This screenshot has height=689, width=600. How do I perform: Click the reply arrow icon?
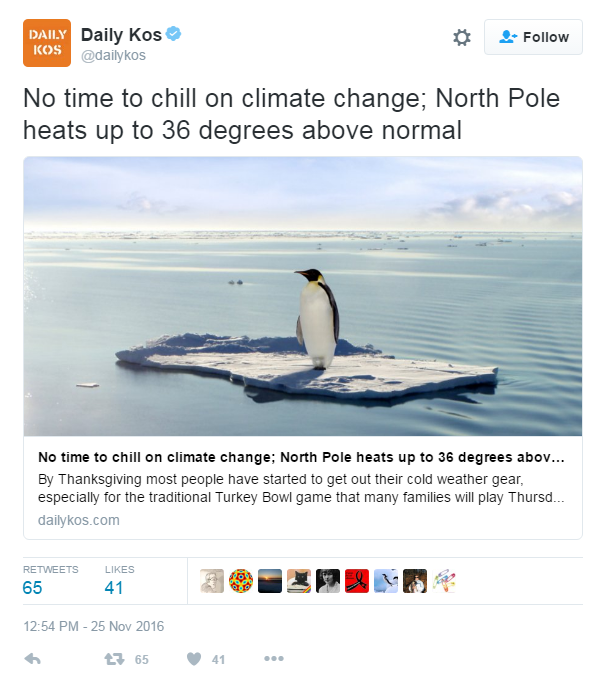pyautogui.click(x=31, y=659)
